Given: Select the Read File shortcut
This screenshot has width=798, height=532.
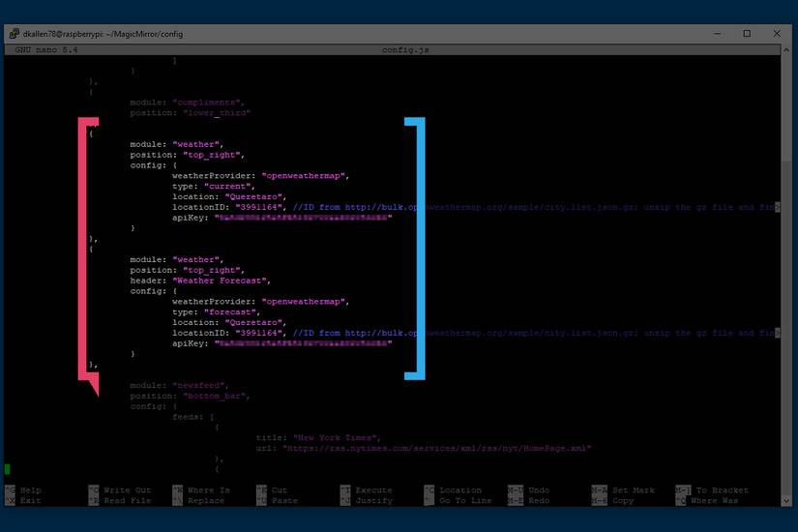Looking at the screenshot, I should (127, 501).
